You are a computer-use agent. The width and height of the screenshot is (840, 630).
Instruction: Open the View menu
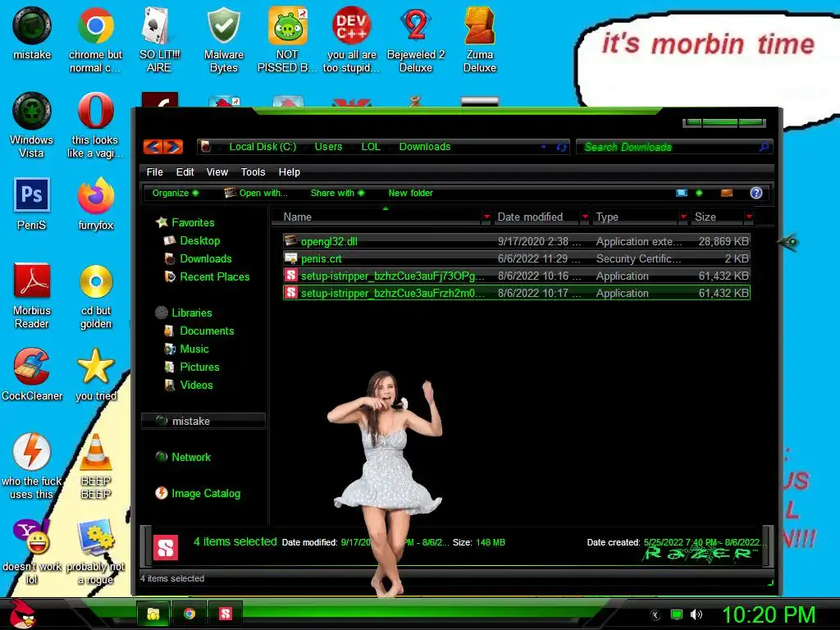[x=217, y=172]
